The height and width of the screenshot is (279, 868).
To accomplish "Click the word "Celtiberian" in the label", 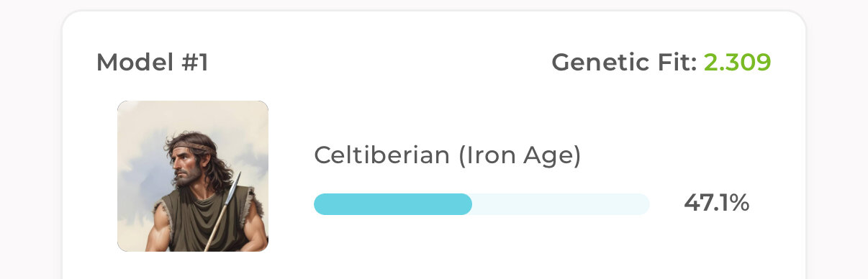I will 381,155.
